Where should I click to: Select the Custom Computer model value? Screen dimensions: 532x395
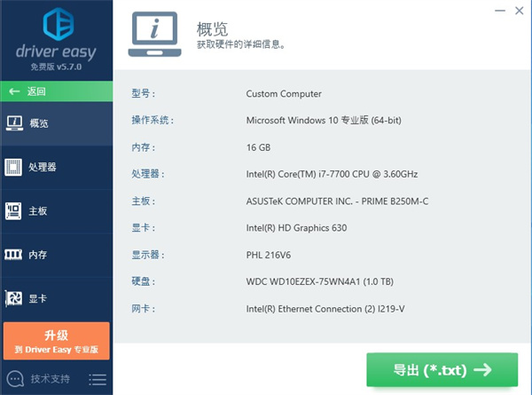(284, 94)
